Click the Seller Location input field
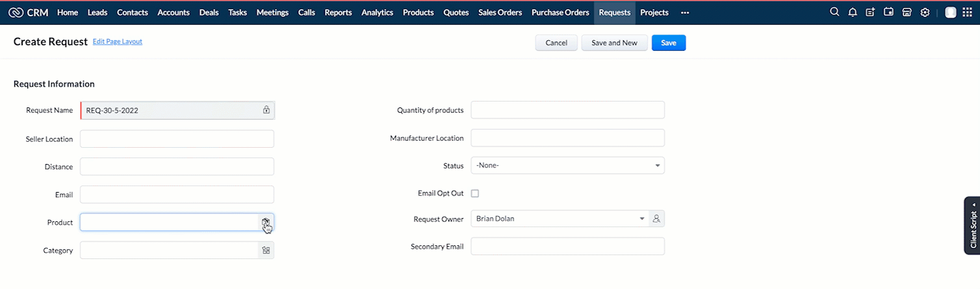The width and height of the screenshot is (980, 289). [177, 139]
